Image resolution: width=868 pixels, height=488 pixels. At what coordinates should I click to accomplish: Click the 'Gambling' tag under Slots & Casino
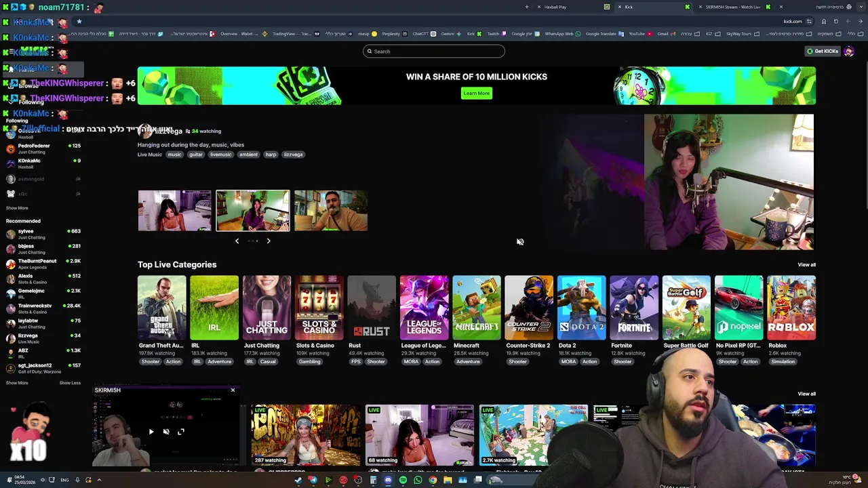click(309, 362)
